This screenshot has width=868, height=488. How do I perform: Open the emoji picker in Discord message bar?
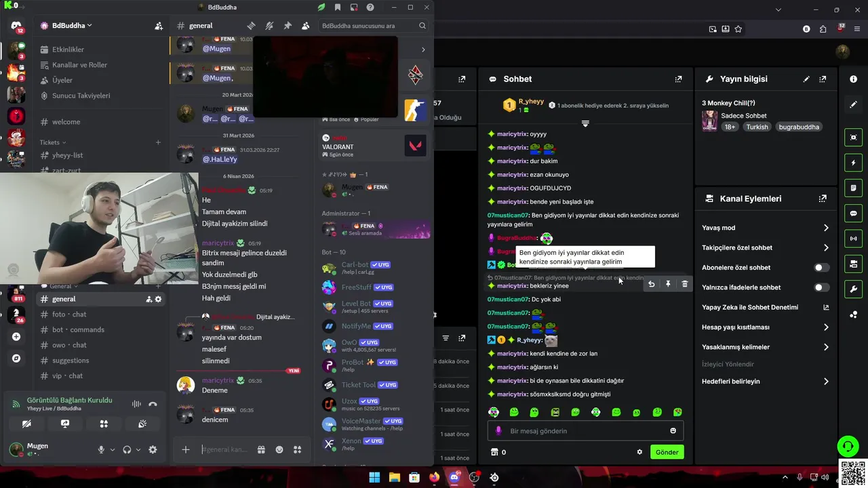(x=279, y=449)
